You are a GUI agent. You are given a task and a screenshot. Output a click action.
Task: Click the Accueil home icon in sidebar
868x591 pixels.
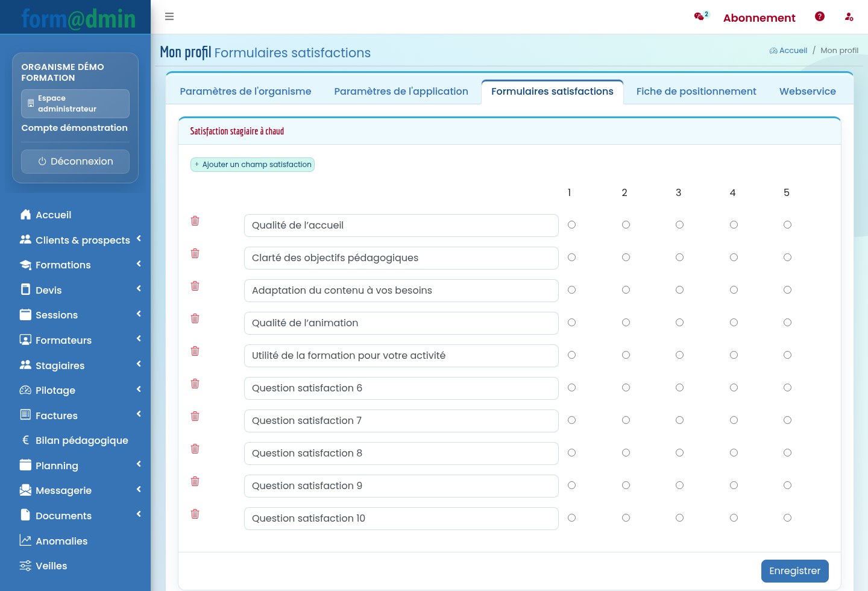pyautogui.click(x=25, y=215)
